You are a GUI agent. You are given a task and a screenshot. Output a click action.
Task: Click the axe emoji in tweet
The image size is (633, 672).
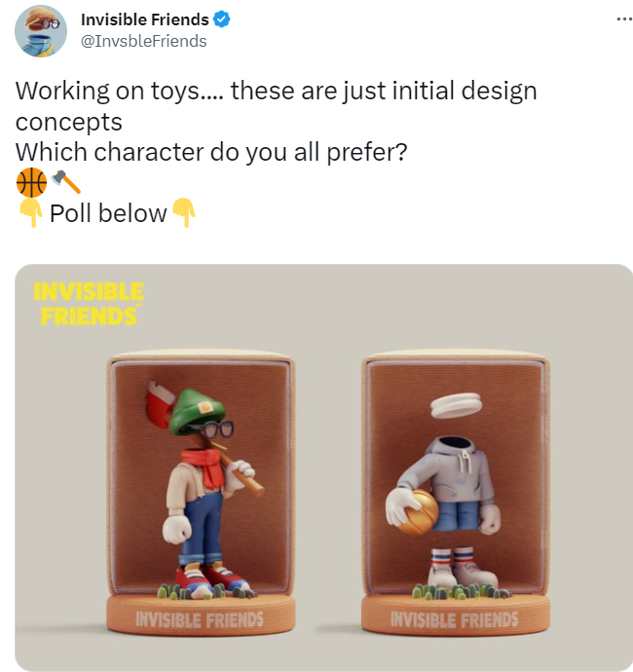65,182
